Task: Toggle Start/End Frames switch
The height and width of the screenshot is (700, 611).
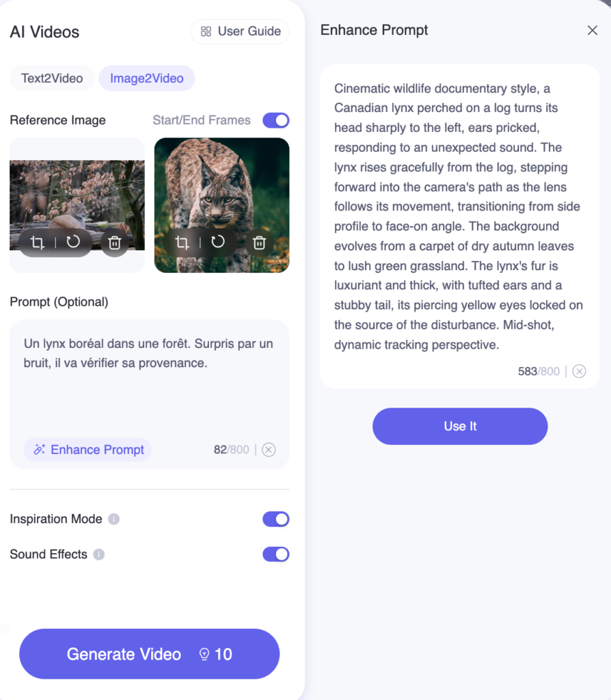Action: [x=276, y=120]
